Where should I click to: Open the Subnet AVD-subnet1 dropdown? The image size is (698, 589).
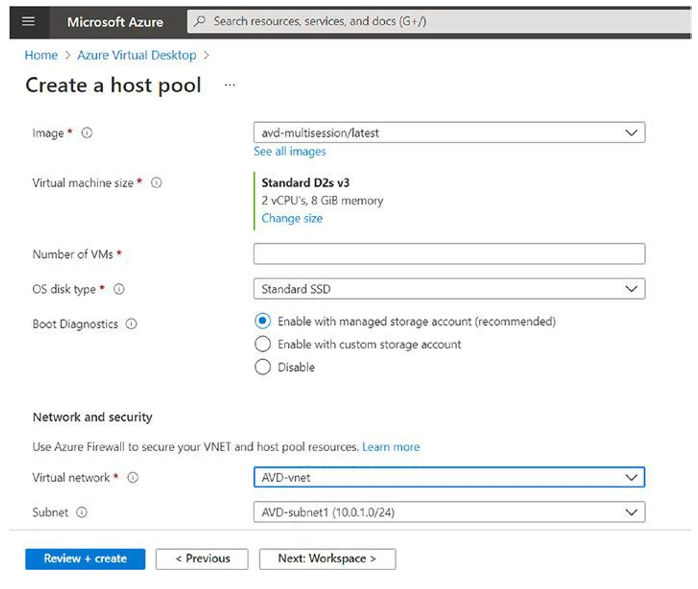tap(449, 512)
